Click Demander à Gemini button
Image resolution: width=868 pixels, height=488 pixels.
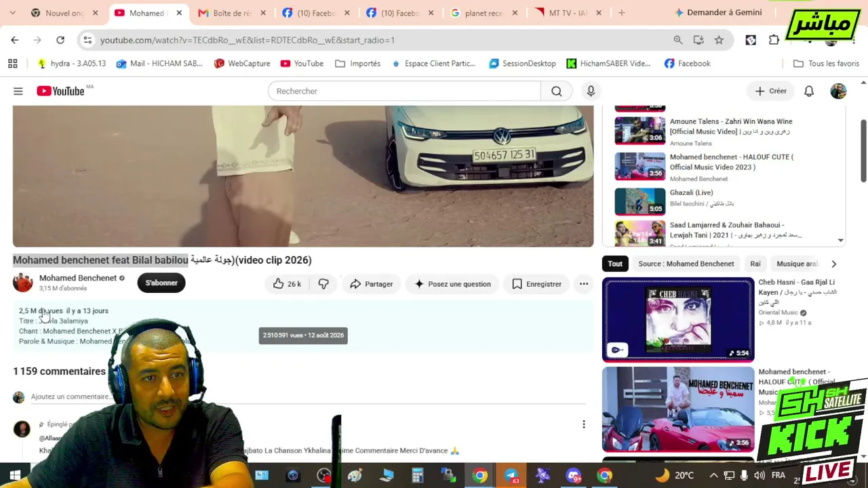coord(718,13)
